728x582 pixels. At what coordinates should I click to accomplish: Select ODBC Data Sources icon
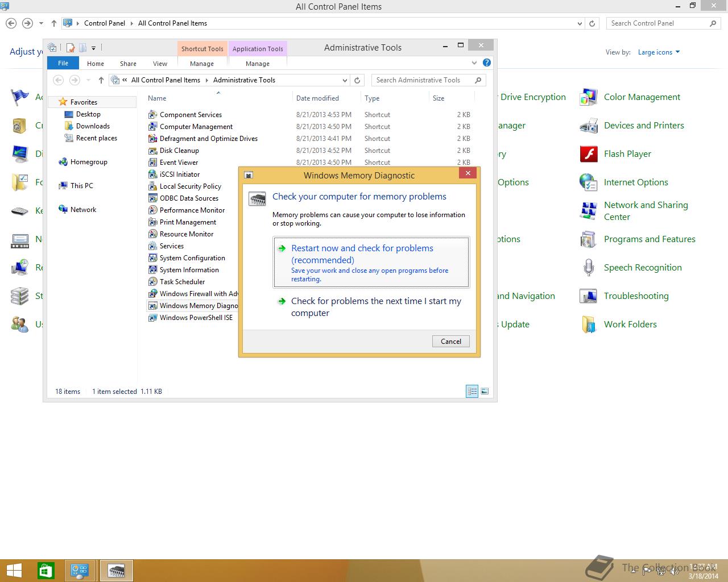click(x=152, y=198)
